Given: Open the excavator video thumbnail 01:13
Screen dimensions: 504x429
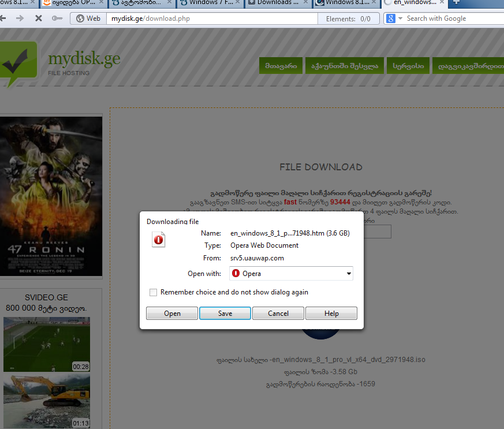Looking at the screenshot, I should [x=47, y=401].
